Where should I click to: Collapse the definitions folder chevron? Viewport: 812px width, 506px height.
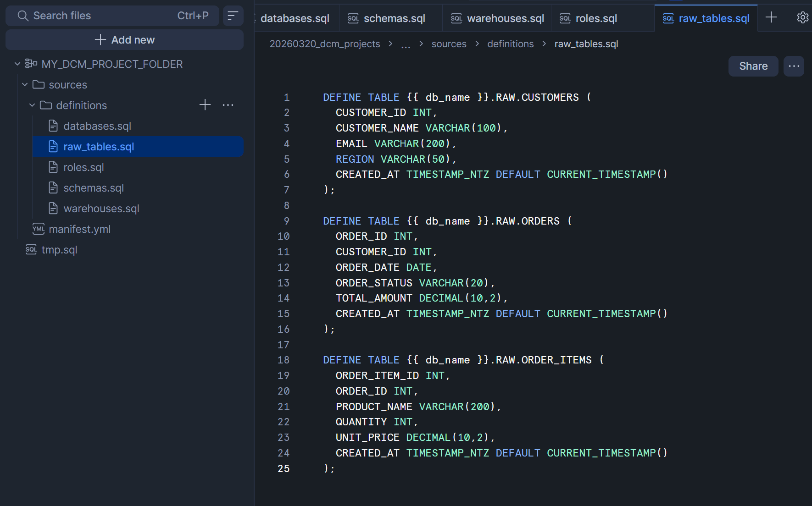click(x=32, y=105)
